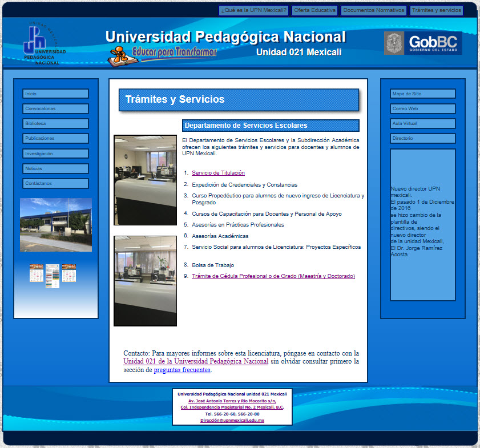
Task: Open the third calendar thumbnail
Action: click(69, 273)
